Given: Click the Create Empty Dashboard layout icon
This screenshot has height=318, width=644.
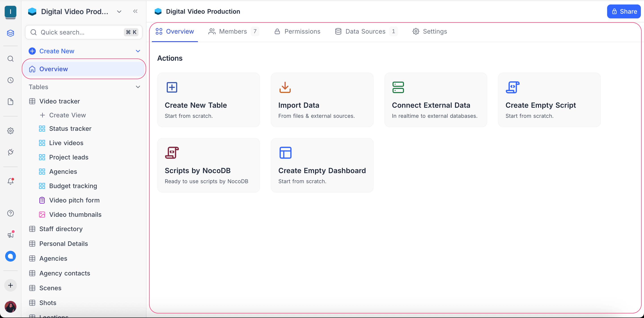Looking at the screenshot, I should tap(285, 153).
